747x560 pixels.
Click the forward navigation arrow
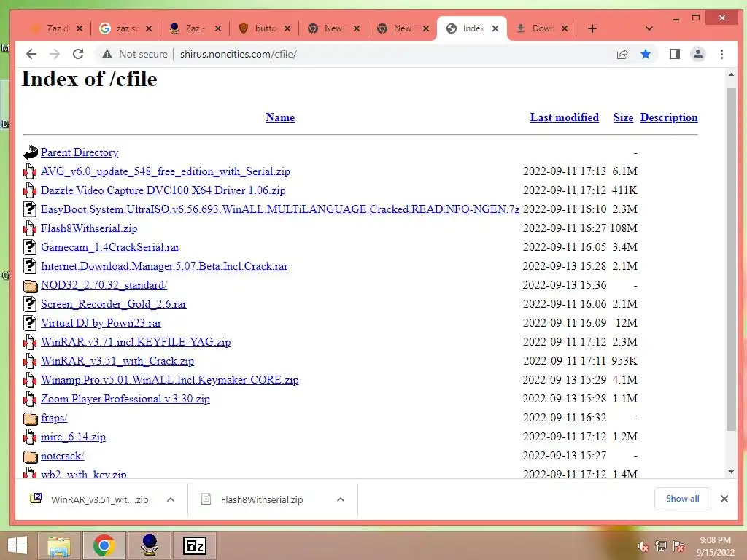pos(54,54)
